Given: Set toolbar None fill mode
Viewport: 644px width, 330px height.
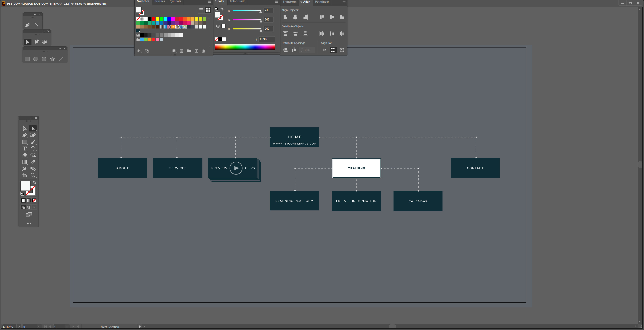Looking at the screenshot, I should coord(34,200).
